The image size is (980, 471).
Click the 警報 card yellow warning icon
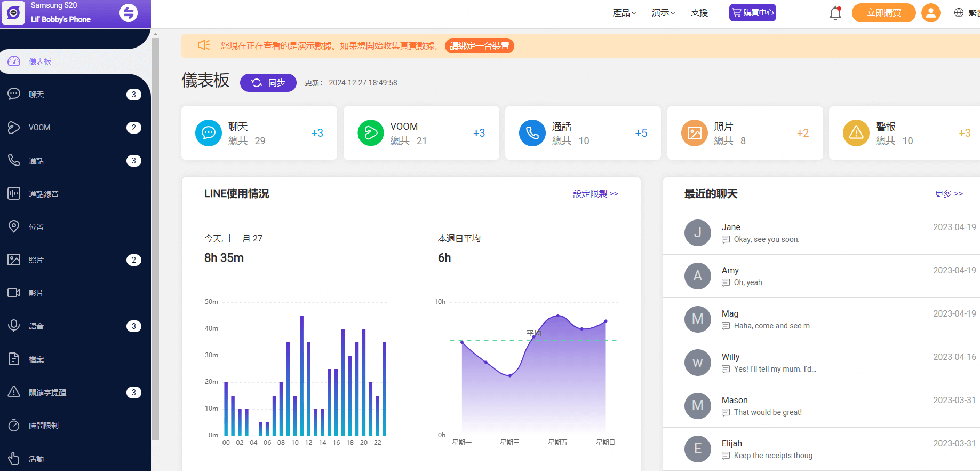tap(856, 133)
